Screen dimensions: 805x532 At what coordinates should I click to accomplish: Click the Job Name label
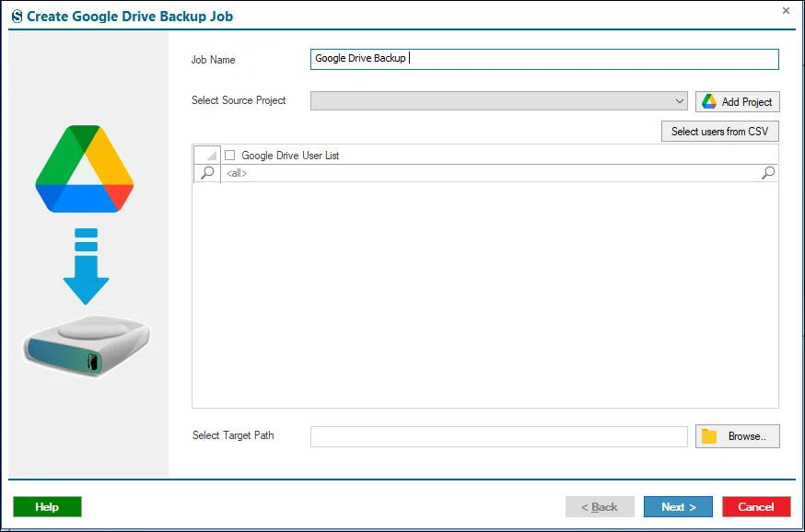(213, 60)
